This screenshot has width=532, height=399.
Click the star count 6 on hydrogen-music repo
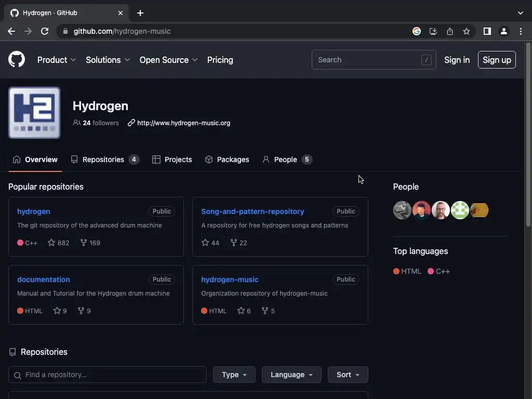click(244, 311)
